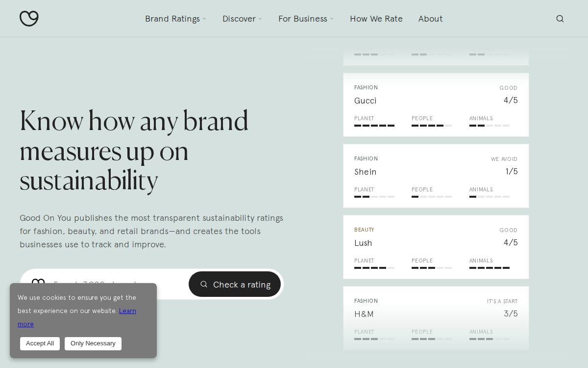588x368 pixels.
Task: Click the WE AVOID label on Shein
Action: pos(504,159)
